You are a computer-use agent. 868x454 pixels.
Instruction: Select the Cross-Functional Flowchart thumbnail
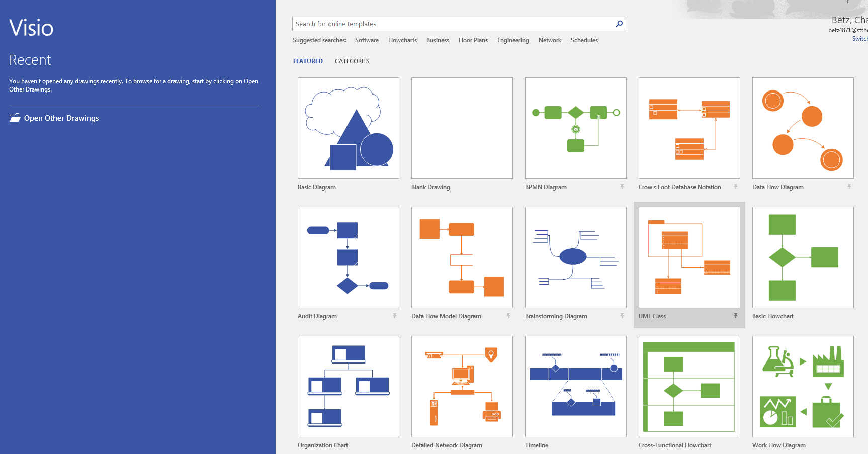click(689, 387)
